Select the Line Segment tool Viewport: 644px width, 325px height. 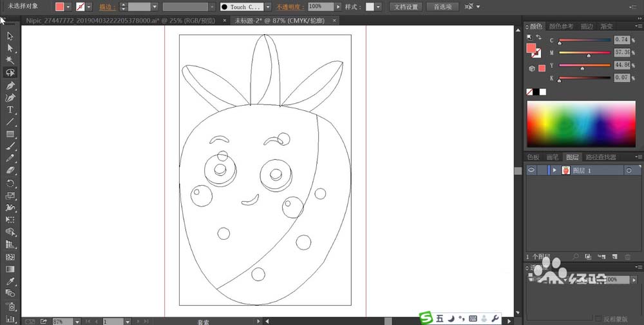tap(10, 122)
